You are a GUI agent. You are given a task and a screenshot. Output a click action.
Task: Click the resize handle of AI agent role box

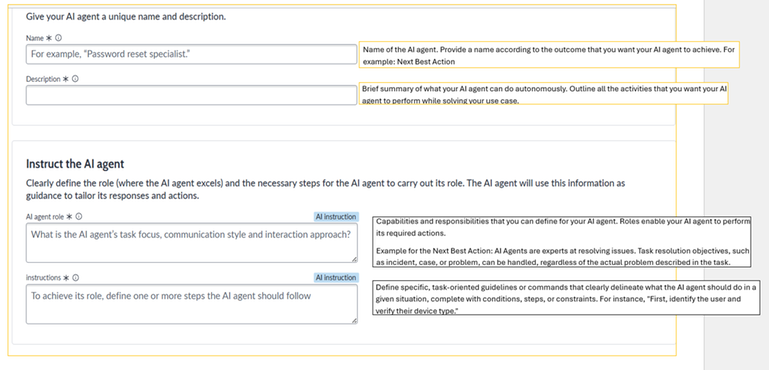point(354,259)
